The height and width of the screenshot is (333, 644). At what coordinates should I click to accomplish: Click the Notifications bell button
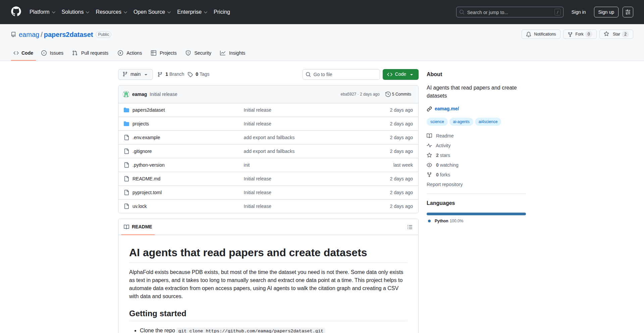(x=541, y=34)
